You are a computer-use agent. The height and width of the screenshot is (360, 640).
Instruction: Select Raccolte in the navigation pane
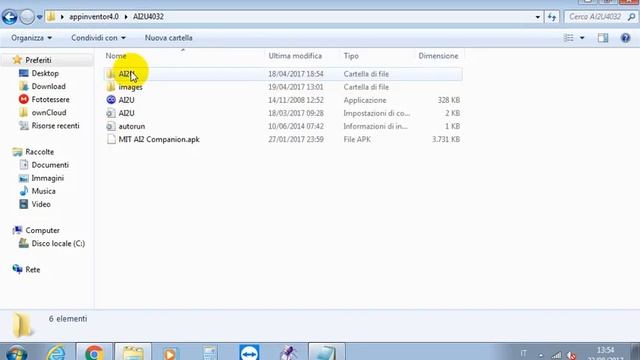[39, 152]
